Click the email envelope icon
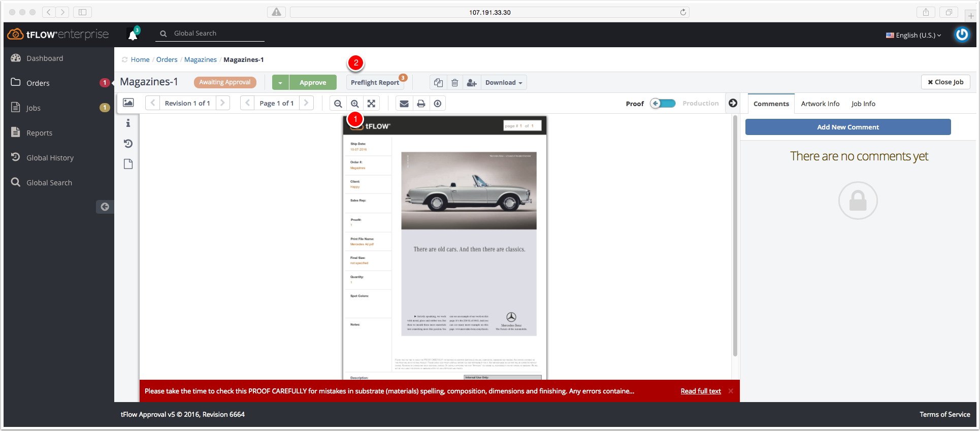The height and width of the screenshot is (431, 980). [404, 104]
